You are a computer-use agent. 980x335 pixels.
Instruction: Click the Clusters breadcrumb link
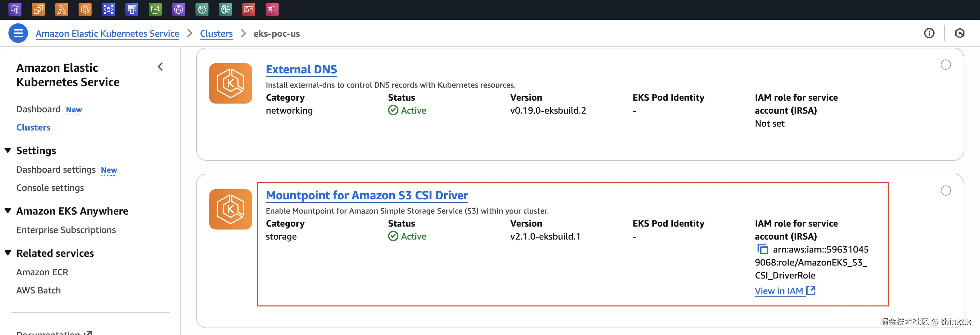click(216, 33)
